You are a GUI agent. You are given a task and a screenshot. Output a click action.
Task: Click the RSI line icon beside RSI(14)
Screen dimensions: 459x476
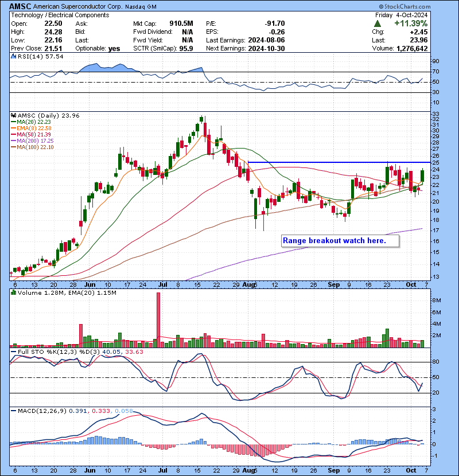(14, 56)
